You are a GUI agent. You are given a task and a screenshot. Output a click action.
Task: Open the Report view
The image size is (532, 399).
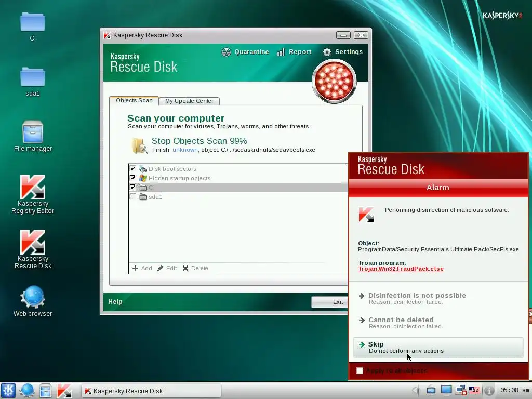click(294, 52)
